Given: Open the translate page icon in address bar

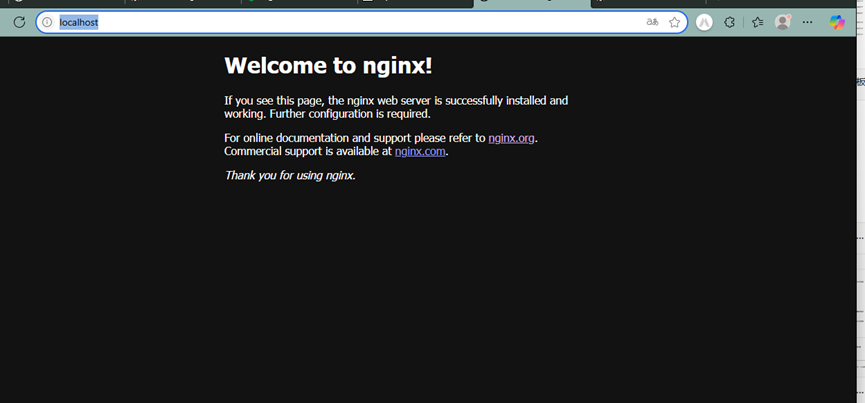Looking at the screenshot, I should tap(653, 22).
